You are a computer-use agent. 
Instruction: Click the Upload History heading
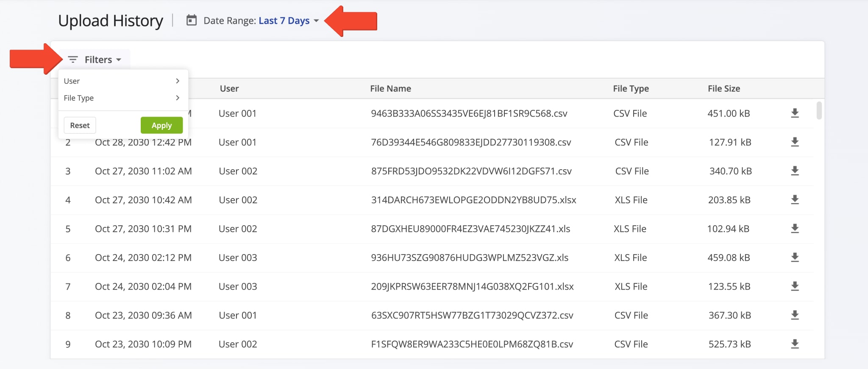[x=111, y=21]
